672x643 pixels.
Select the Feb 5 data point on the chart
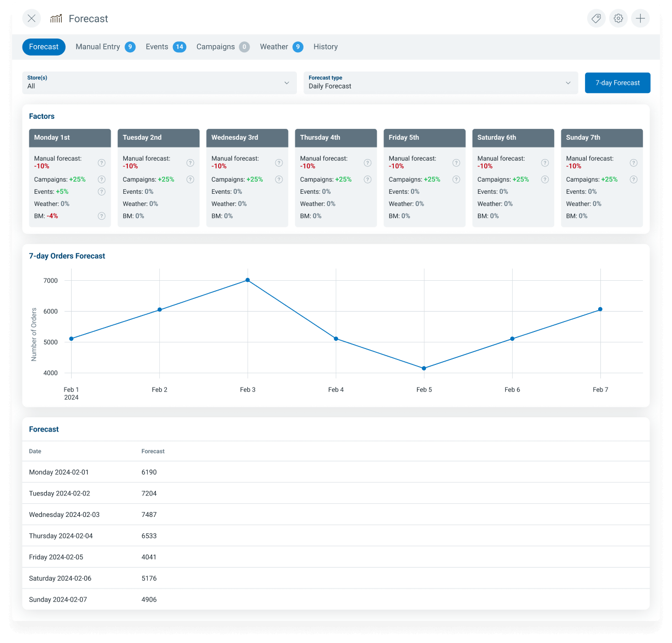click(424, 368)
